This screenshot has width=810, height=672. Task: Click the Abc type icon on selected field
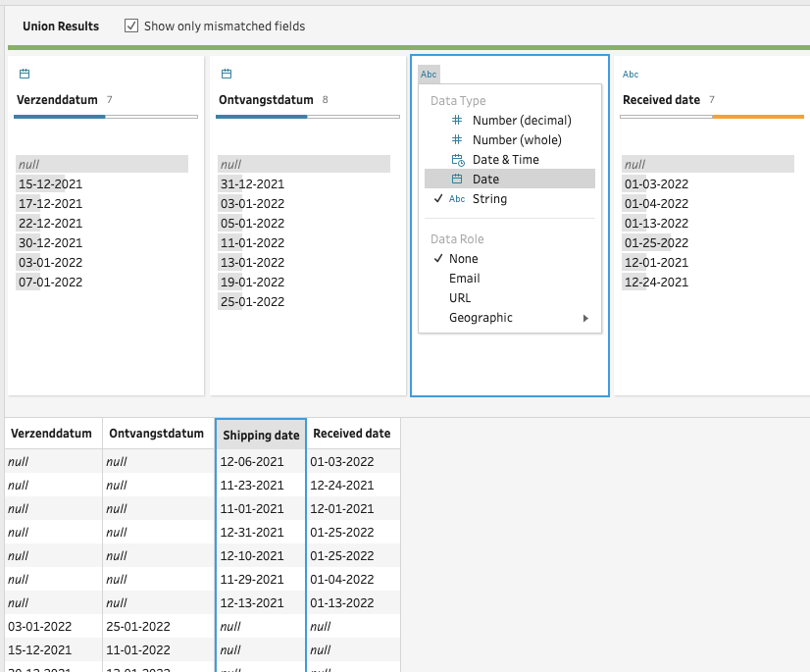(429, 74)
